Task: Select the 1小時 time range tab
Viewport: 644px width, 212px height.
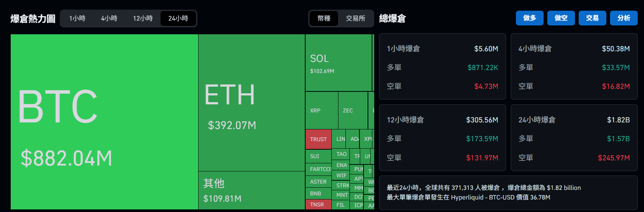Action: [77, 18]
